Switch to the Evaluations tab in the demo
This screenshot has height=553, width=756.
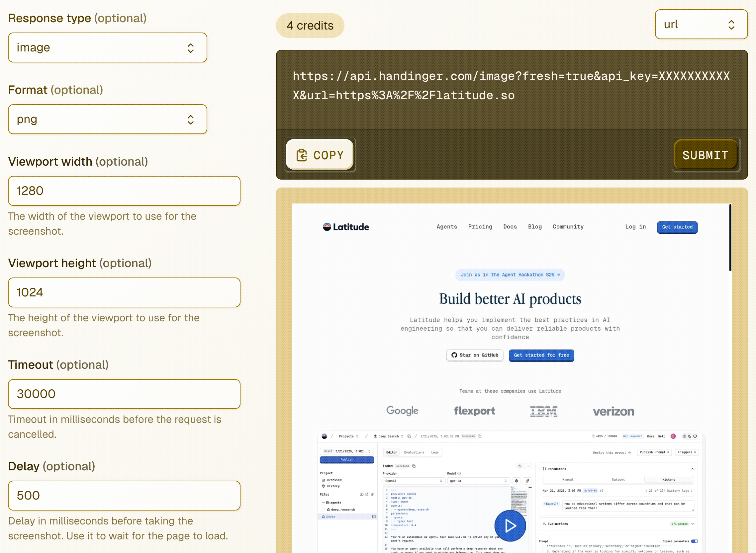point(414,452)
